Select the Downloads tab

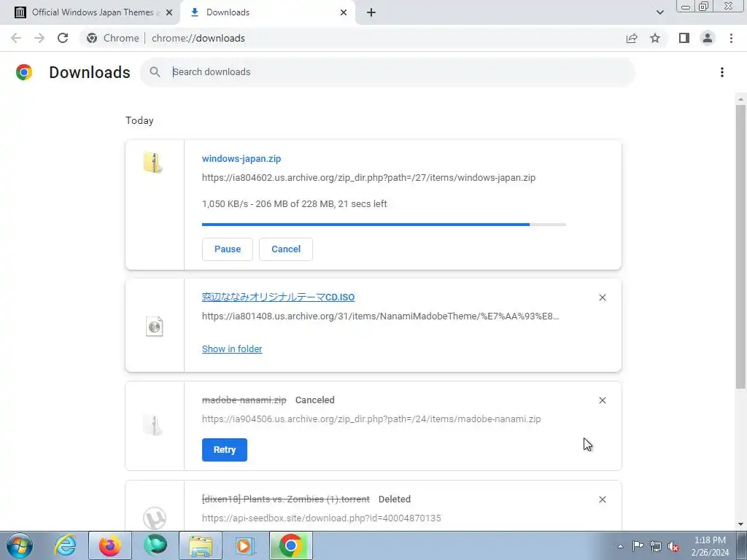click(x=267, y=12)
